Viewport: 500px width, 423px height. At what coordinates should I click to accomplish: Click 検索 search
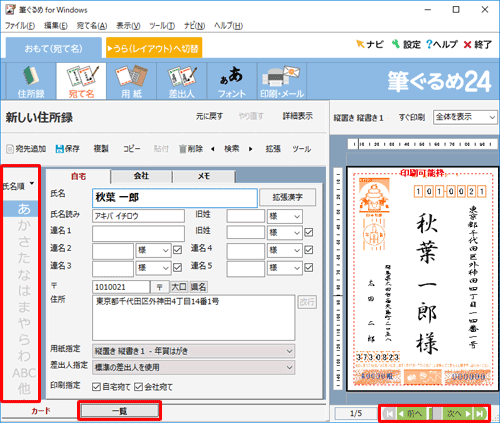point(232,149)
